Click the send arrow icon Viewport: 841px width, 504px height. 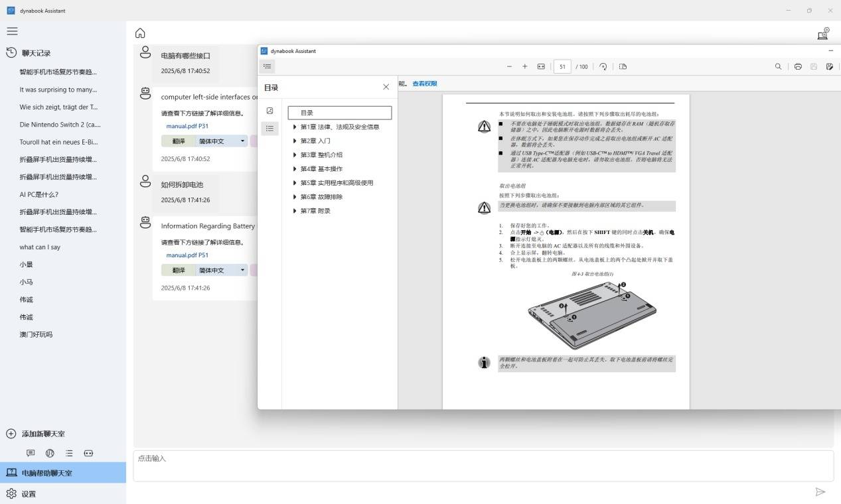pos(820,491)
